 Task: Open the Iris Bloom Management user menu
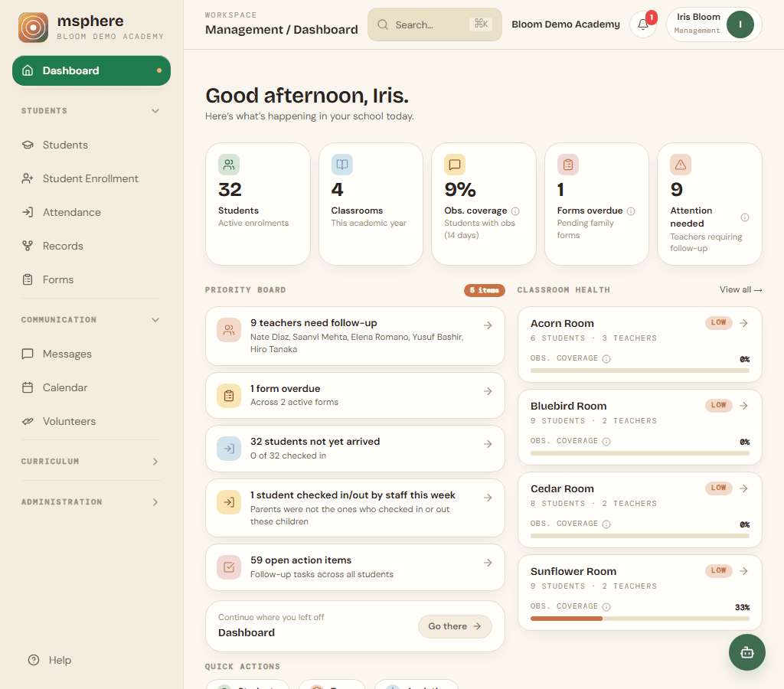point(714,24)
